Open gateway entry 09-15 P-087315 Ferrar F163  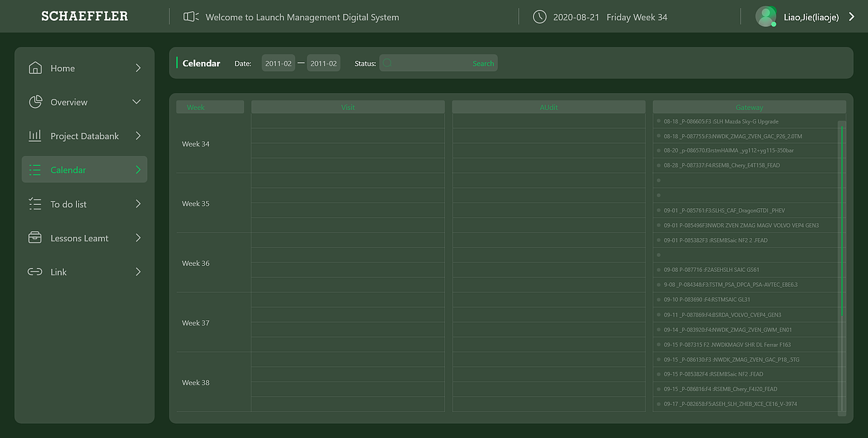[727, 344]
